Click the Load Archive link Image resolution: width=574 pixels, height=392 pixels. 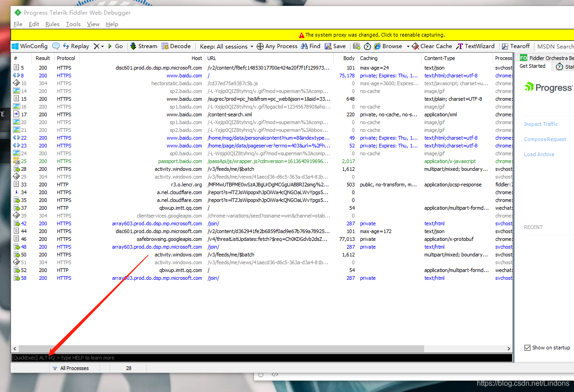539,154
